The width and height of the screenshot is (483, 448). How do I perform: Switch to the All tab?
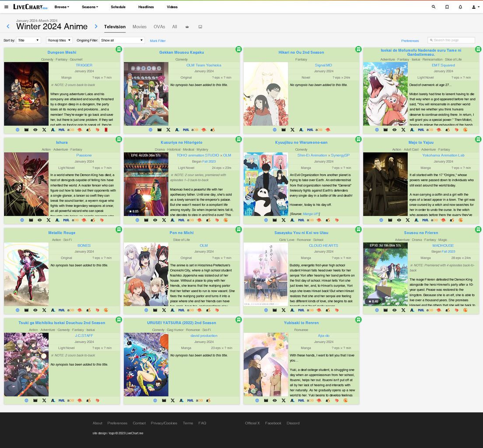point(175,27)
